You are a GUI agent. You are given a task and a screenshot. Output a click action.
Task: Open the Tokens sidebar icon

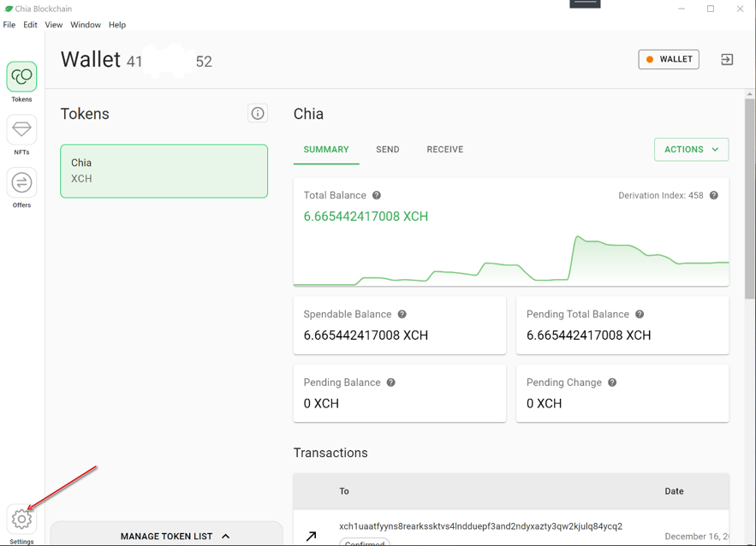pos(21,77)
